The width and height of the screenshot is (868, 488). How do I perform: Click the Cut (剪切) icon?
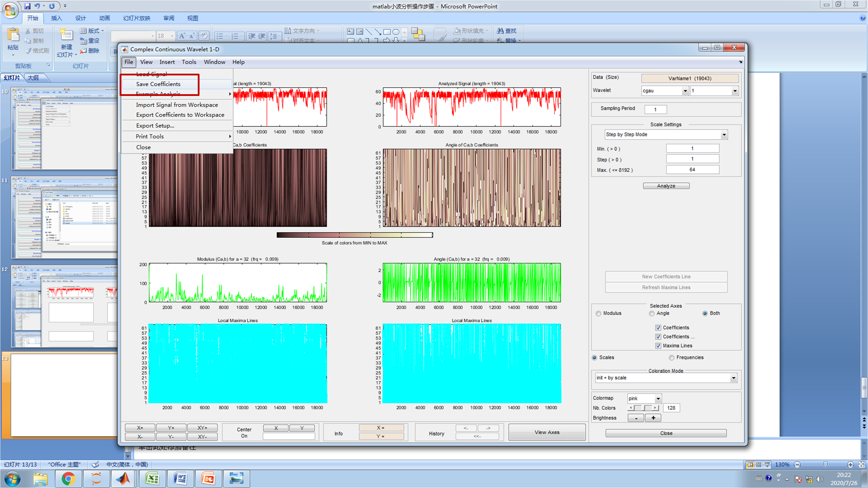click(x=28, y=30)
